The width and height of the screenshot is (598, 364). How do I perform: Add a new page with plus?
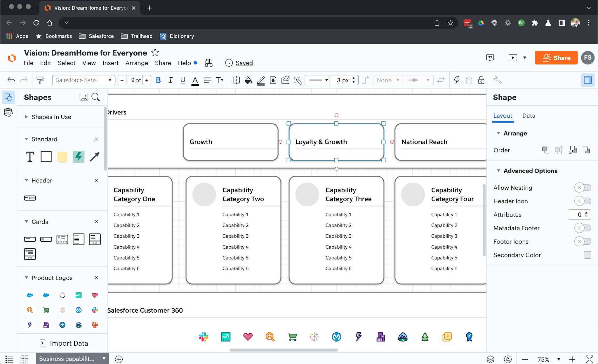[x=119, y=359]
